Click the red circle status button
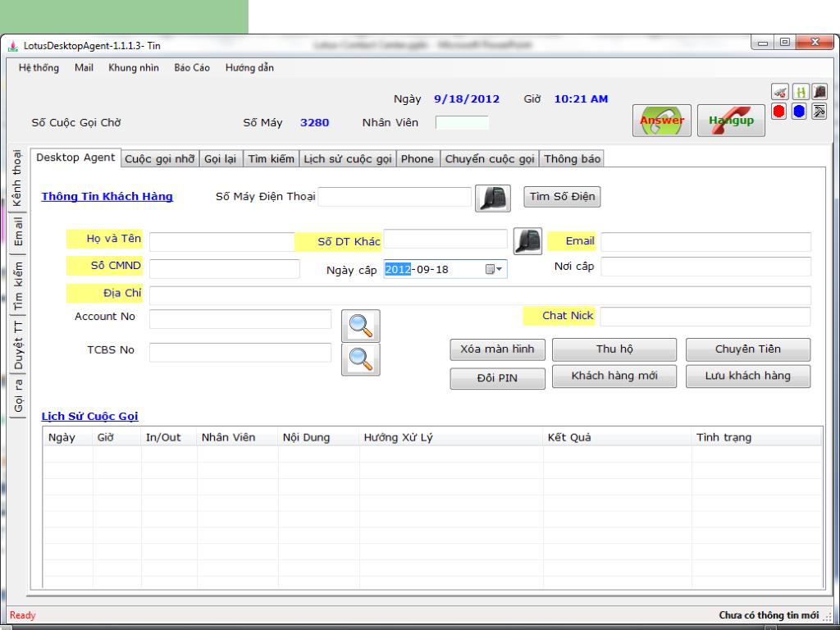Image resolution: width=840 pixels, height=630 pixels. coord(779,112)
